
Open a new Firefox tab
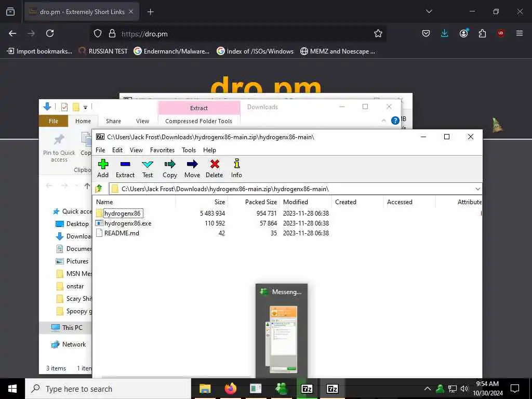click(150, 12)
